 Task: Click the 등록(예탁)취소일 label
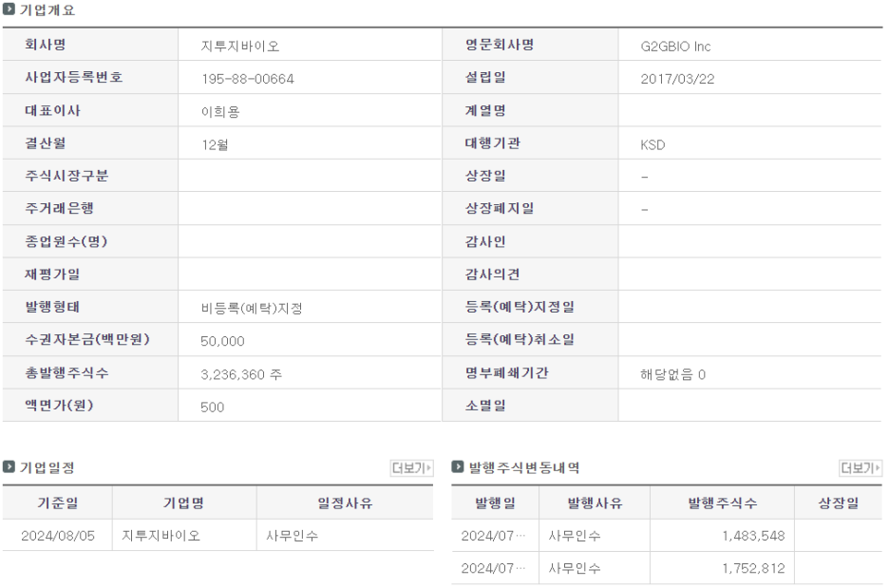[x=520, y=339]
